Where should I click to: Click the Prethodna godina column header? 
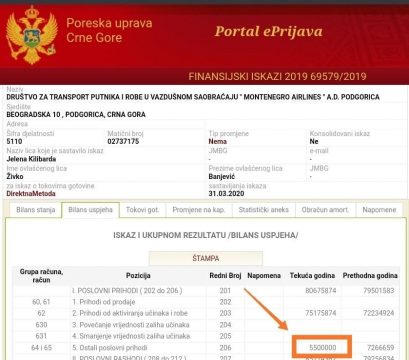pos(370,276)
